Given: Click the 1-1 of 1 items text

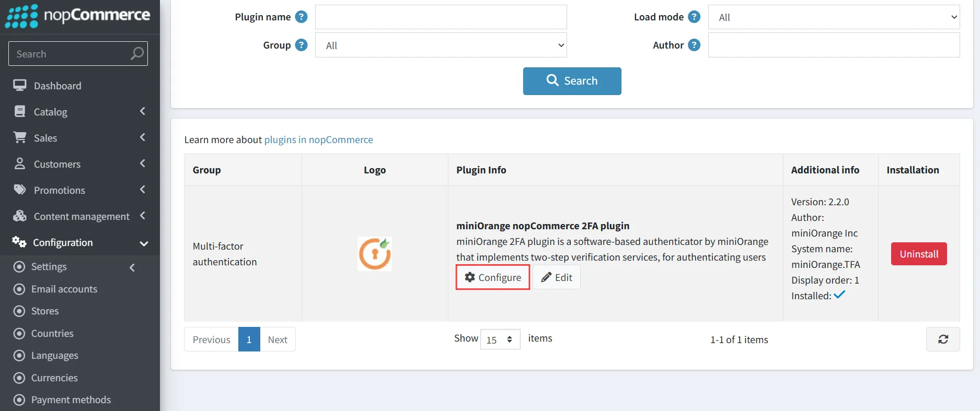Looking at the screenshot, I should click(x=739, y=339).
